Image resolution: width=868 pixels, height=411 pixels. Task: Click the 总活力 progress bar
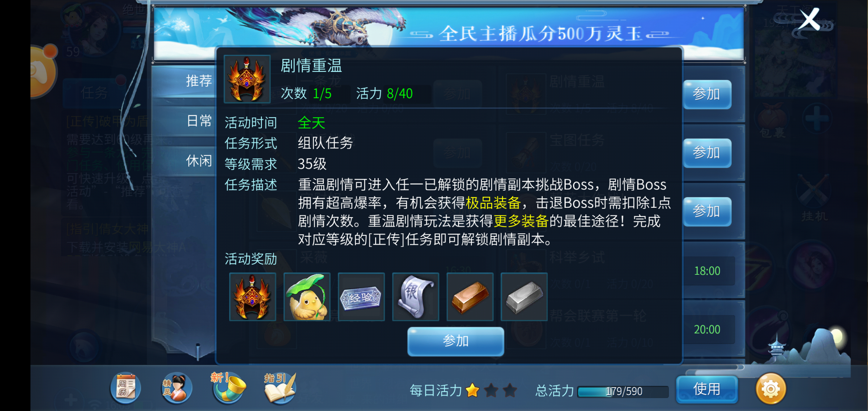click(x=623, y=392)
